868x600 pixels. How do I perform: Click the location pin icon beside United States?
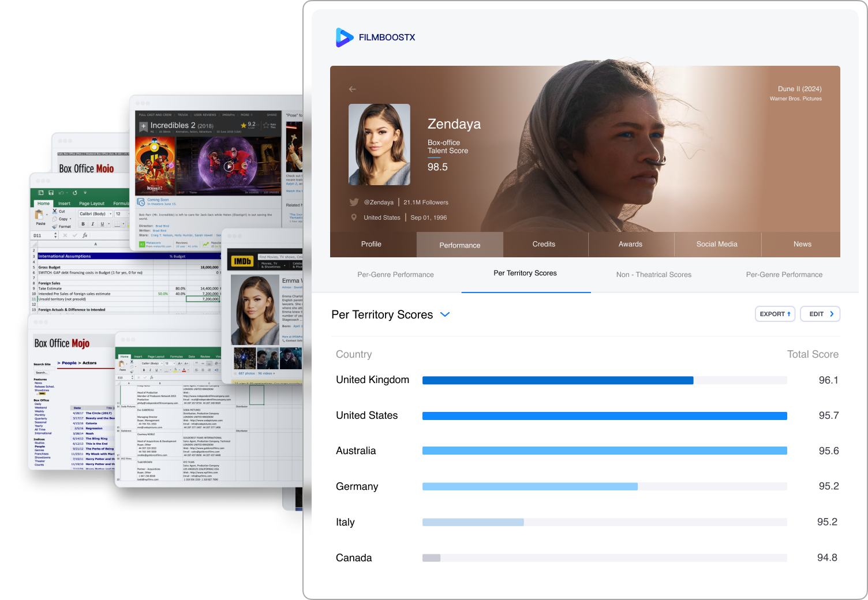[x=354, y=217]
